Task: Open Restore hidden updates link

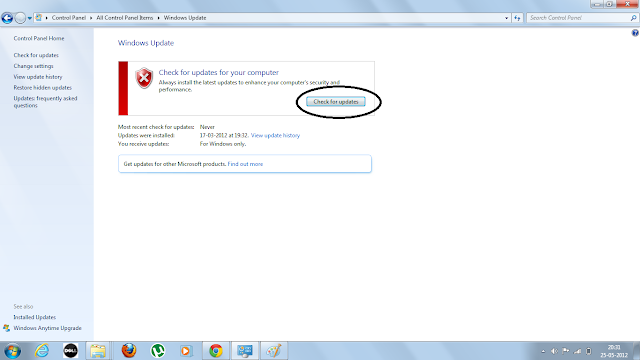Action: point(42,88)
